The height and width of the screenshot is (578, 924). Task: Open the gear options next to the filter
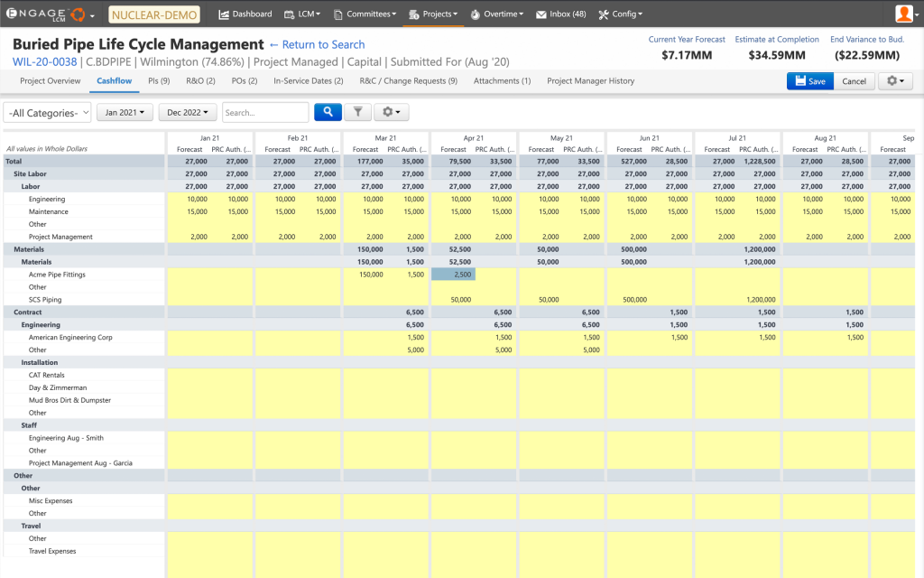[x=392, y=112]
